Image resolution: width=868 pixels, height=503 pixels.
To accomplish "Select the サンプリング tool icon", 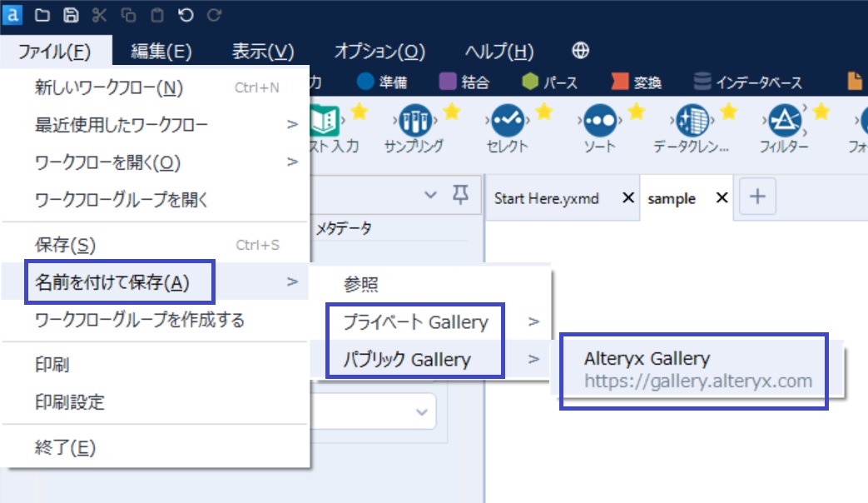I will pyautogui.click(x=414, y=120).
